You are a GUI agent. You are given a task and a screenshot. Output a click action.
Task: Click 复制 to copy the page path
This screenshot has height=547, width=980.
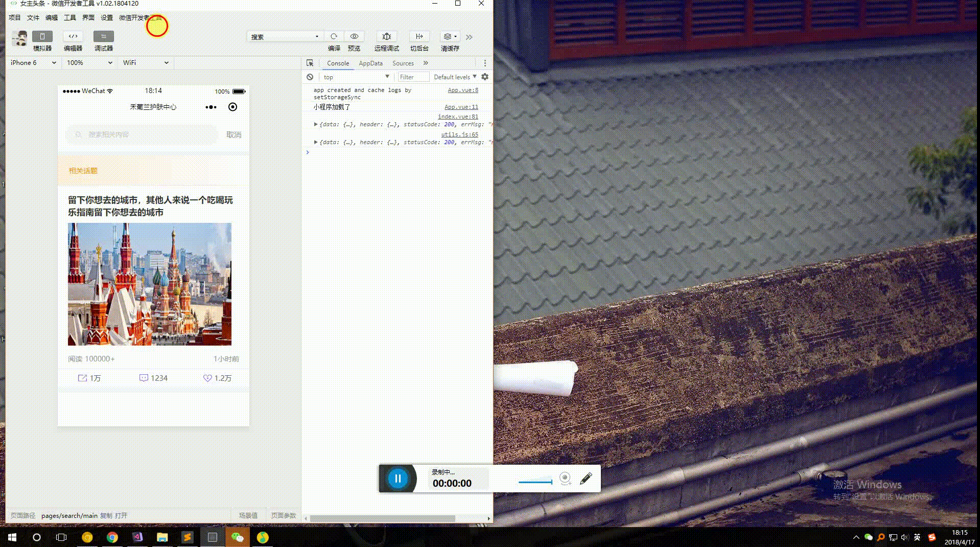tap(106, 515)
